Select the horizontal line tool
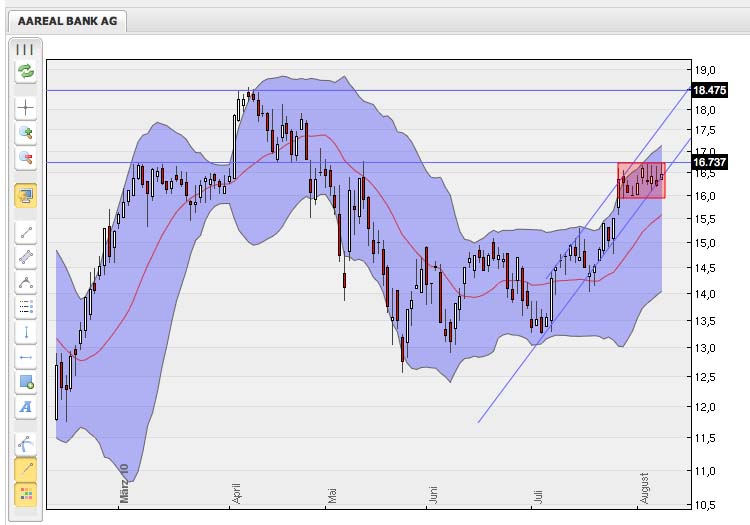750x525 pixels. 26,357
